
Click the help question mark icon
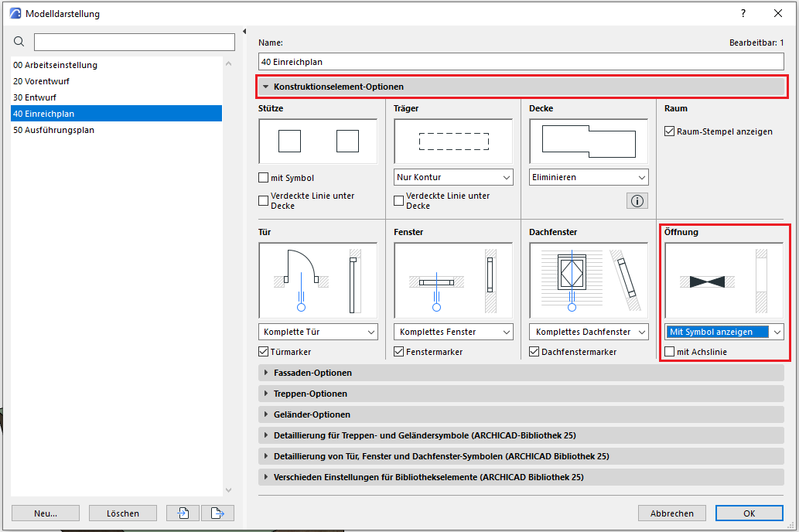tap(743, 13)
